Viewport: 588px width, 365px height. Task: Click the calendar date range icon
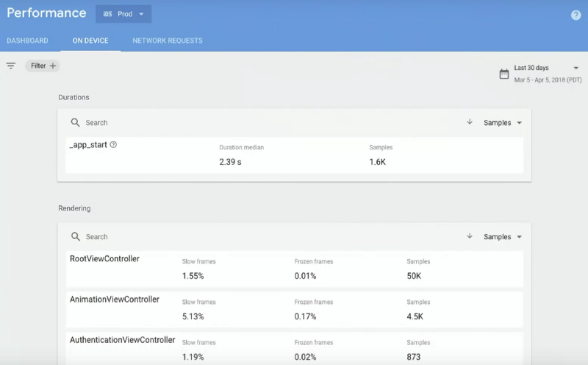[503, 74]
